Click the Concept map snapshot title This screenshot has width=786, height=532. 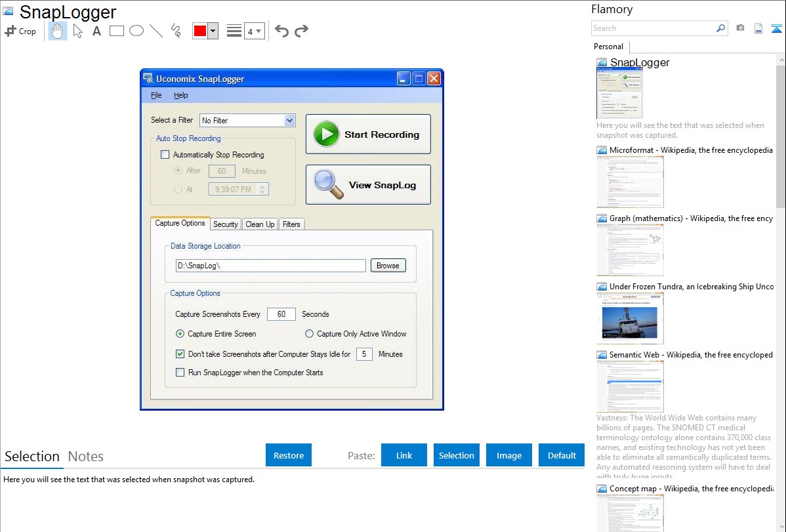pyautogui.click(x=692, y=488)
